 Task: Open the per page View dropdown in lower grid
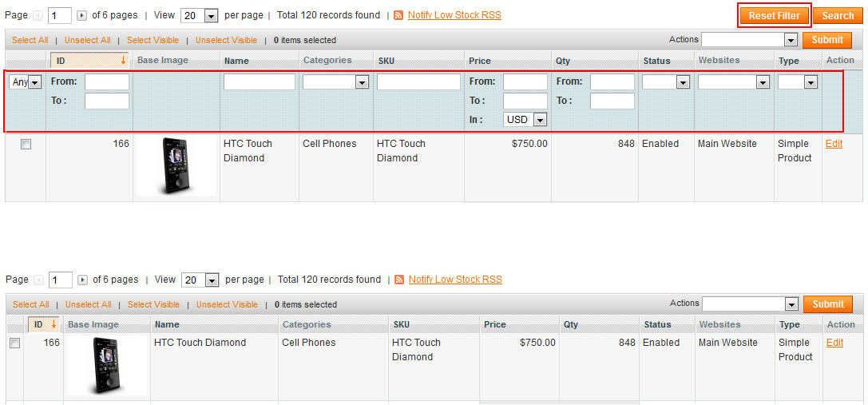[200, 280]
